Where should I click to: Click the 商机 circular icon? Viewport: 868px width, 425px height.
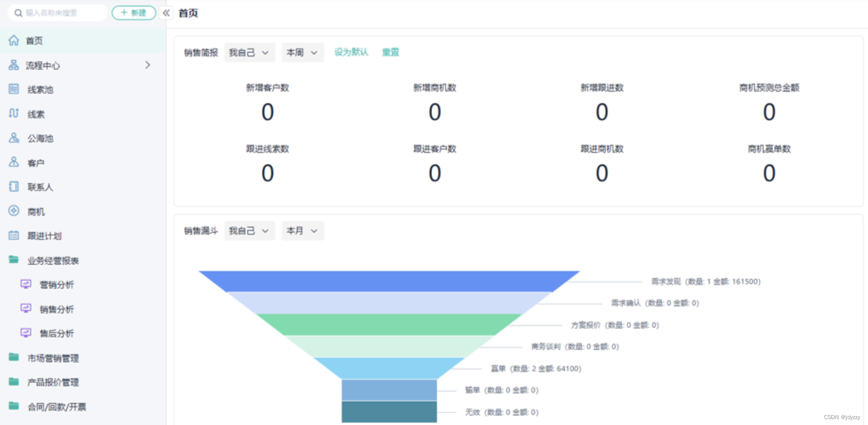(14, 211)
